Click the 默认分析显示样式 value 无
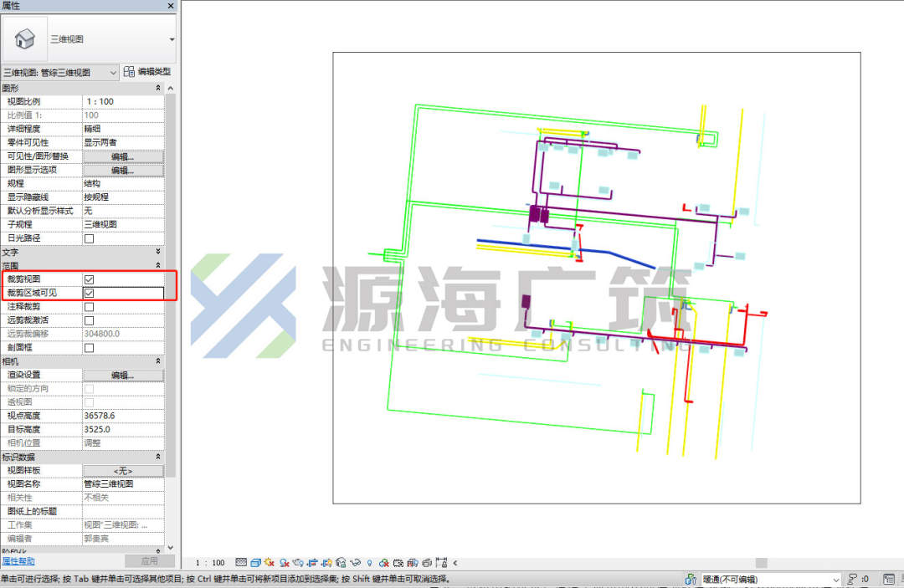 [123, 211]
